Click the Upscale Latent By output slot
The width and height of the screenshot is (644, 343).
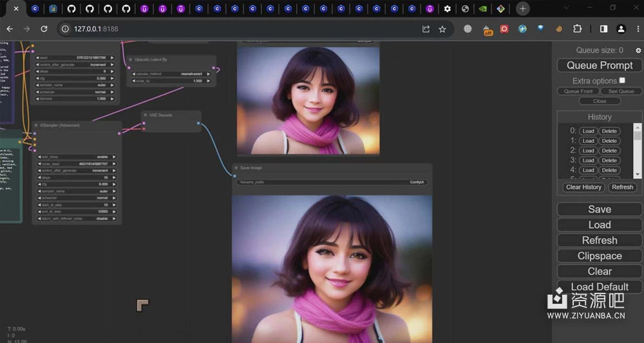point(214,68)
